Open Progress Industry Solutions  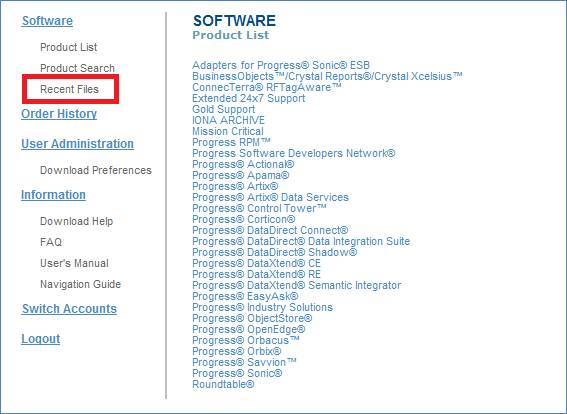(x=263, y=307)
